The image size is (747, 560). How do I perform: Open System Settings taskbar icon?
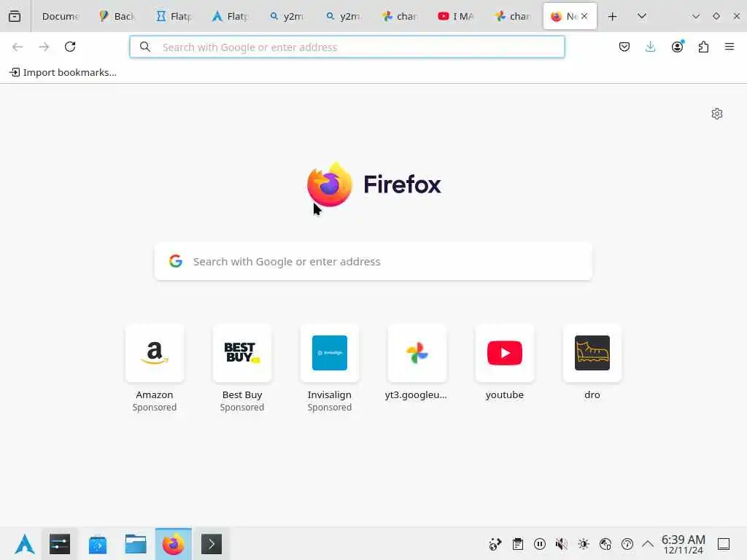coord(60,544)
